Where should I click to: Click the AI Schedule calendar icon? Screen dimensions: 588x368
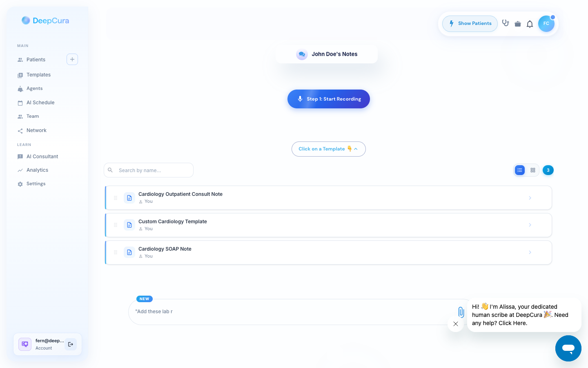[20, 103]
